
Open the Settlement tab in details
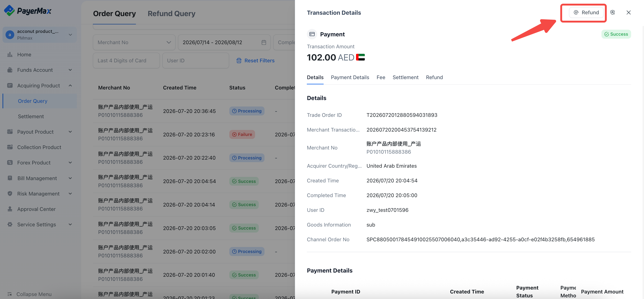click(405, 78)
